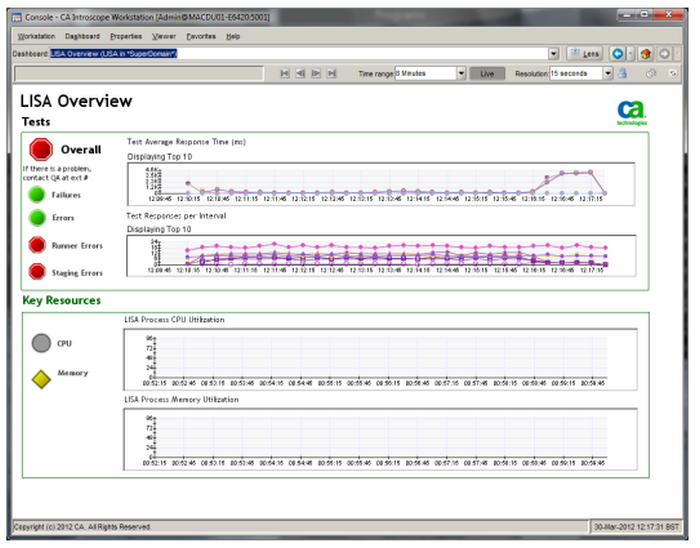
Task: Open the Favorites menu
Action: 200,36
